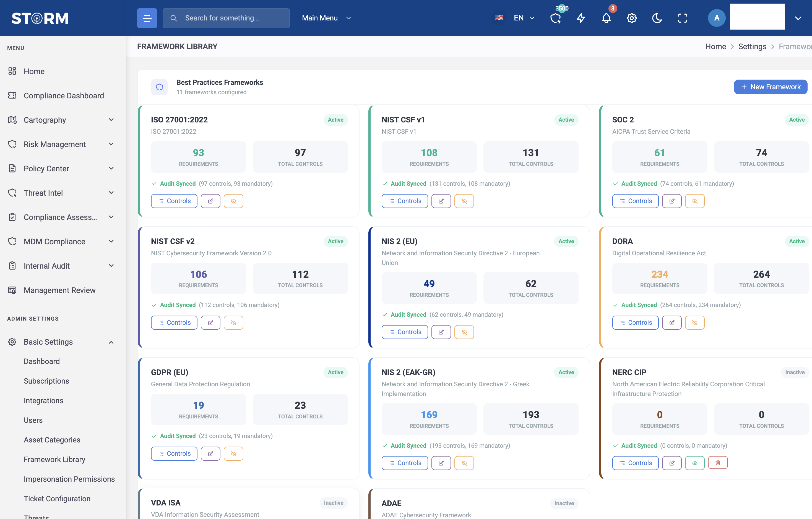Click the New Framework button

771,87
